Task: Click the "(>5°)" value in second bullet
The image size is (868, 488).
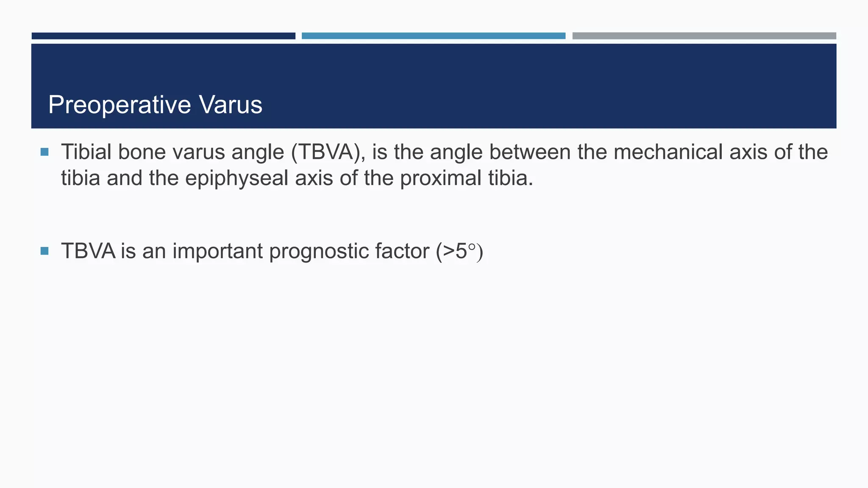Action: pyautogui.click(x=459, y=251)
